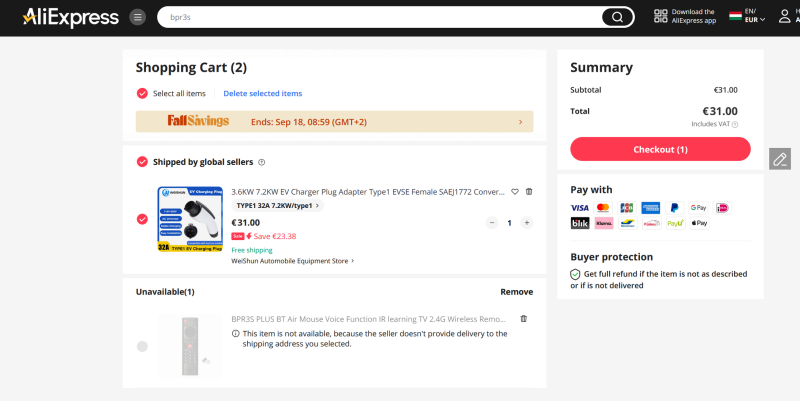Click the Mastercard payment icon

[x=603, y=208]
